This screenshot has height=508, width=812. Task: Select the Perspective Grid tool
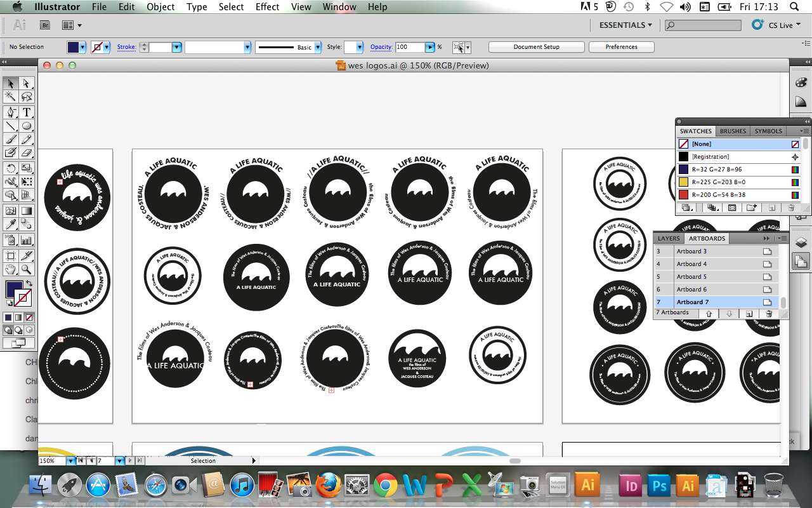click(x=27, y=195)
